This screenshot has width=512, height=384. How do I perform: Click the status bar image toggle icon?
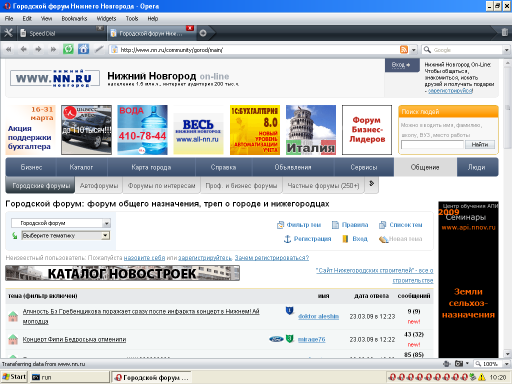click(x=459, y=364)
